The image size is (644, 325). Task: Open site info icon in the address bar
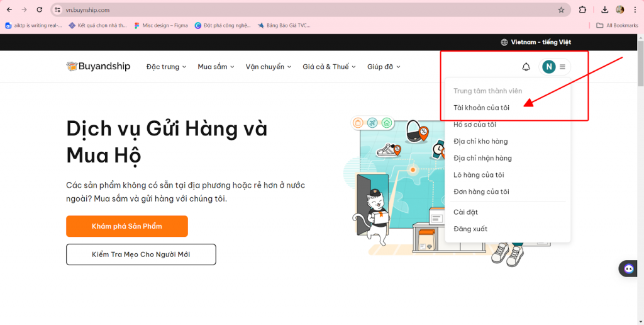pyautogui.click(x=57, y=10)
